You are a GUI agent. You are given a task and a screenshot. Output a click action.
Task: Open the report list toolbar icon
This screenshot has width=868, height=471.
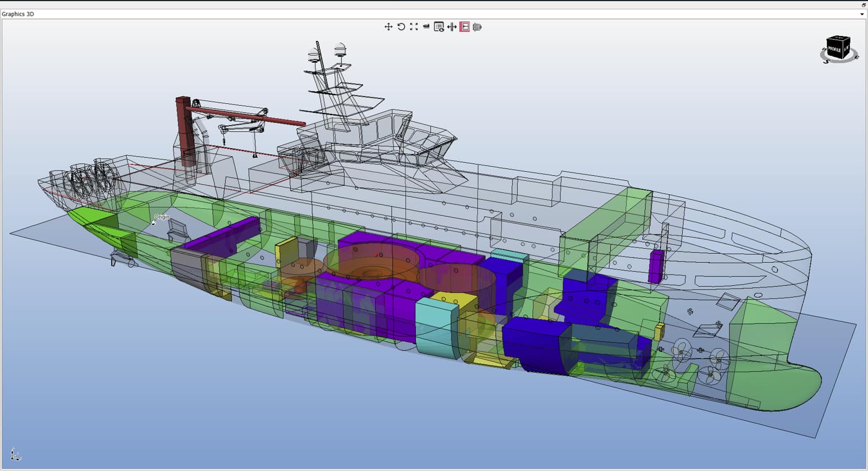pos(440,26)
